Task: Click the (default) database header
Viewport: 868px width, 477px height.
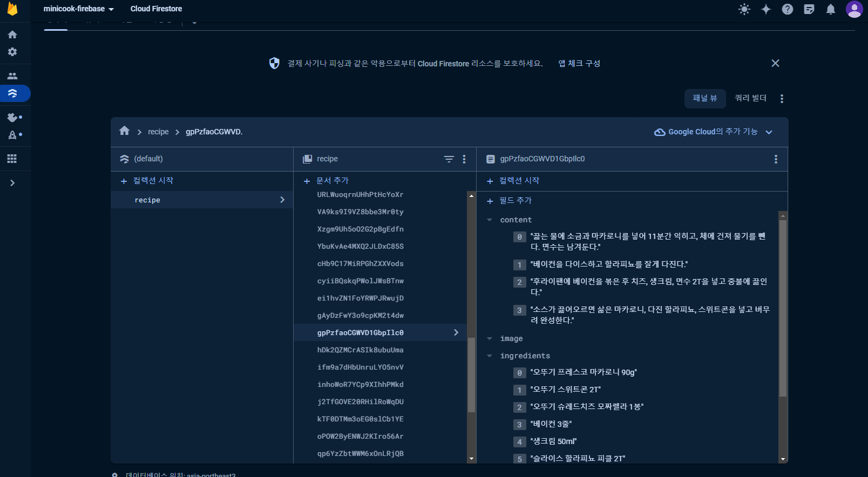Action: pos(148,159)
